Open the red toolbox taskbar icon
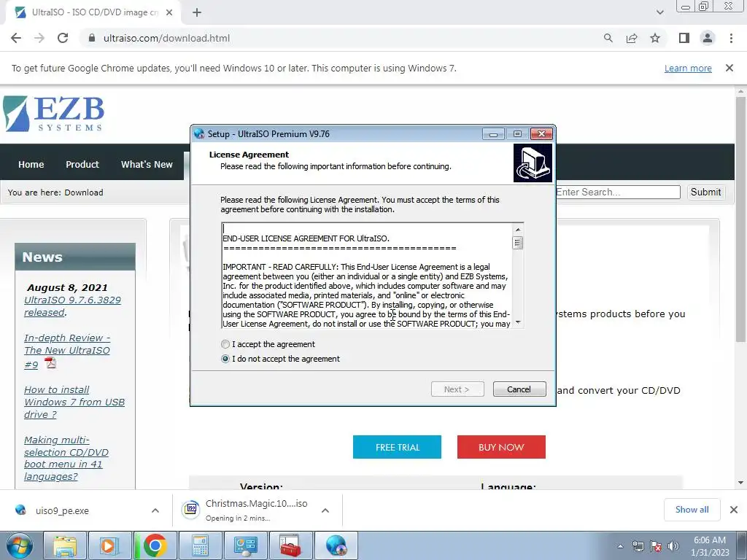The image size is (747, 560). 290,545
